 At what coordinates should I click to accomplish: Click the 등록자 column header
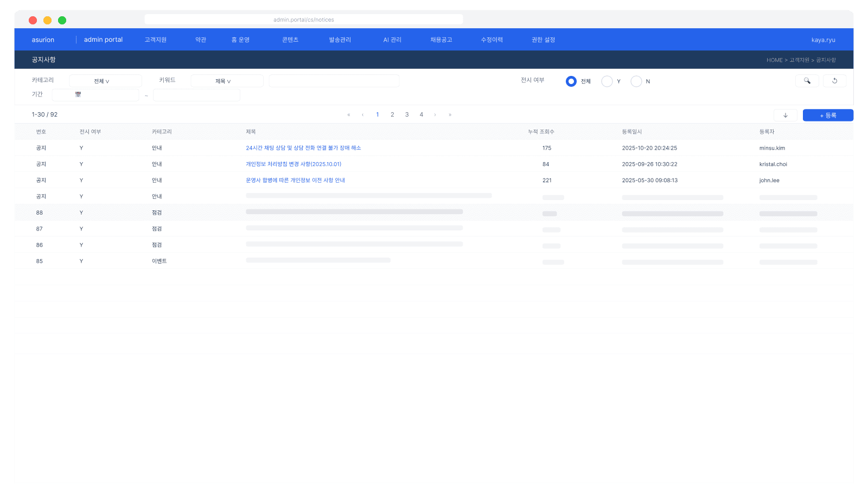coord(767,132)
